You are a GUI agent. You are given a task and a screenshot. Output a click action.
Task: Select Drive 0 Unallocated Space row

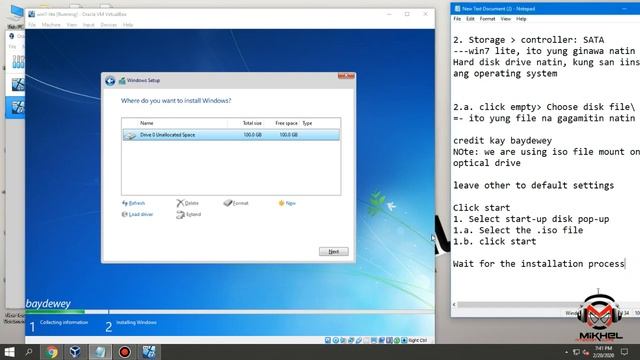(231, 135)
